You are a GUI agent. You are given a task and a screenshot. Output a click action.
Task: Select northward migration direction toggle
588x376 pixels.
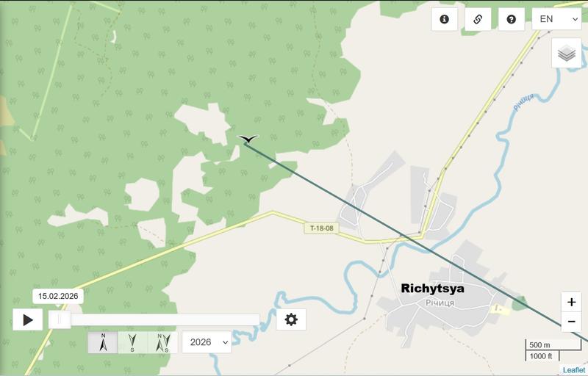pos(103,342)
